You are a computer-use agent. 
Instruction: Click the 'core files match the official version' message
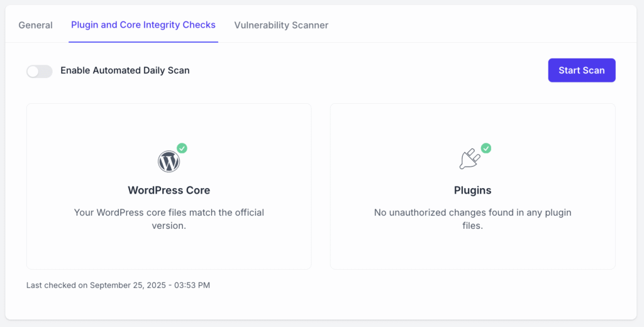tap(169, 219)
